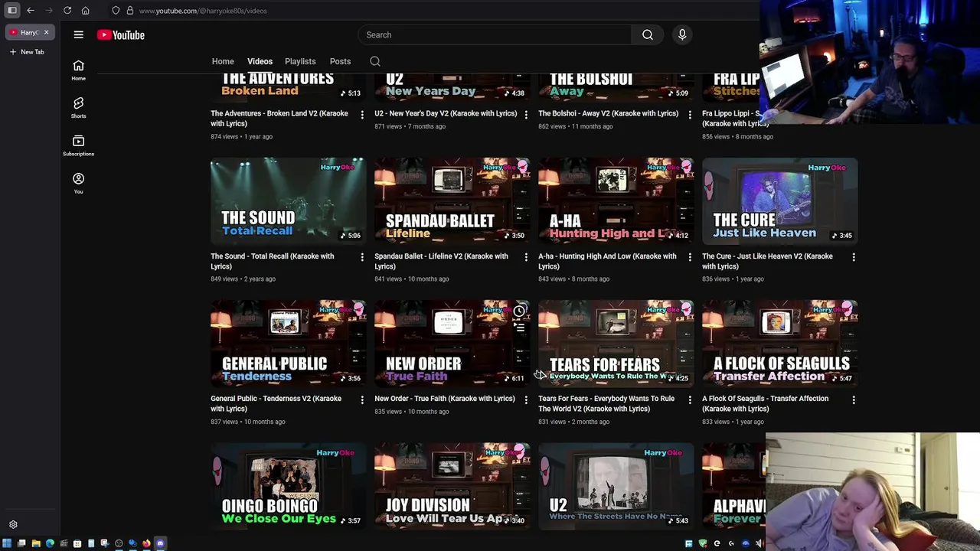The height and width of the screenshot is (551, 980).
Task: Play the Tears For Fears thumbnail
Action: (616, 344)
